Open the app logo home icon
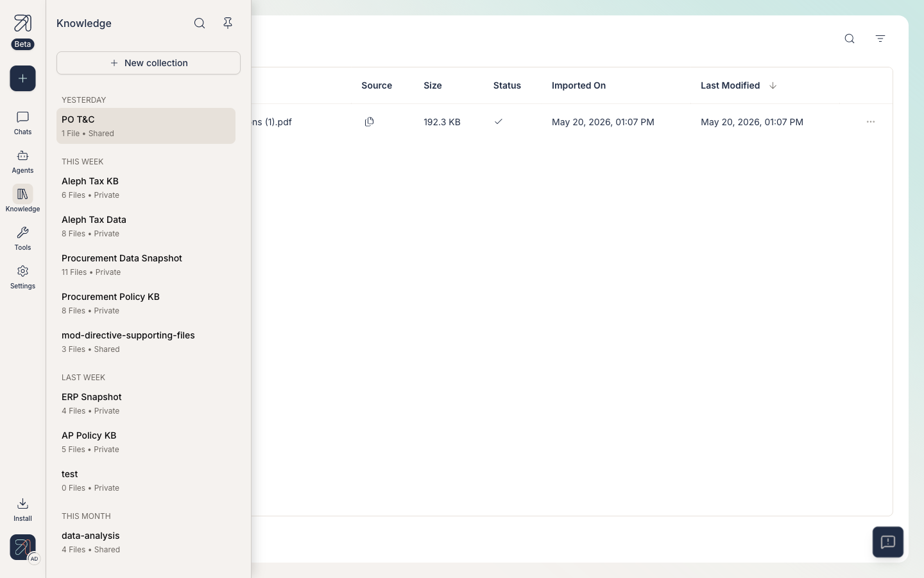The image size is (924, 578). tap(22, 23)
